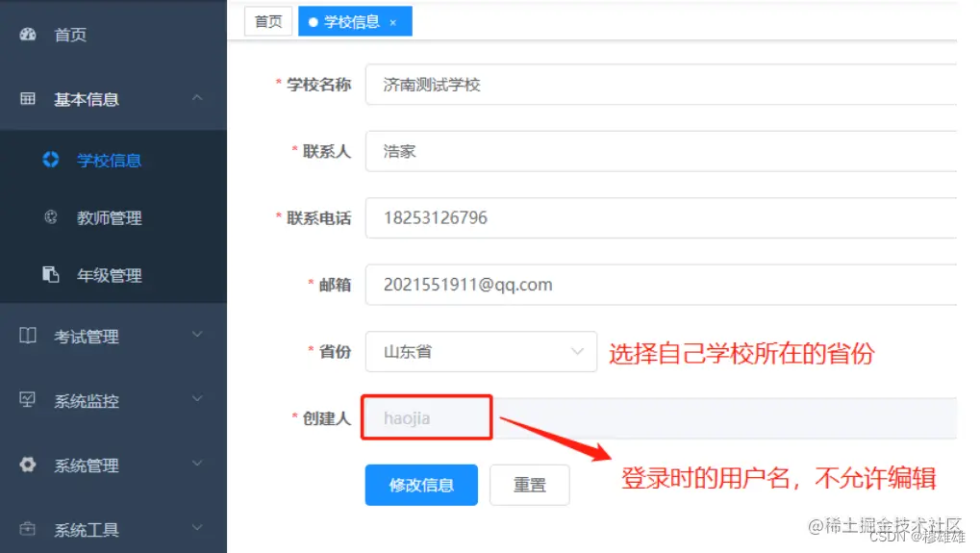Open 首页 in the sidebar
Screen dimensions: 980x553
(113, 35)
